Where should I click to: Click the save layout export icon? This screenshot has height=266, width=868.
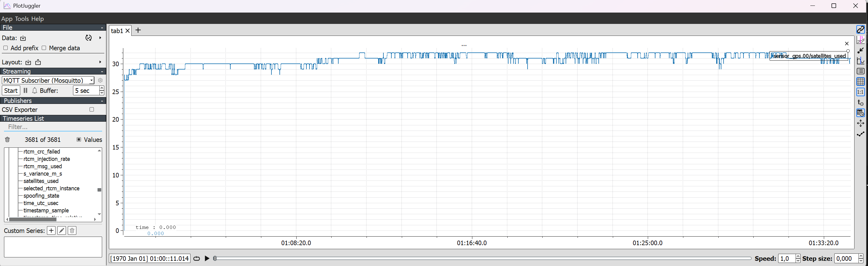pyautogui.click(x=38, y=62)
